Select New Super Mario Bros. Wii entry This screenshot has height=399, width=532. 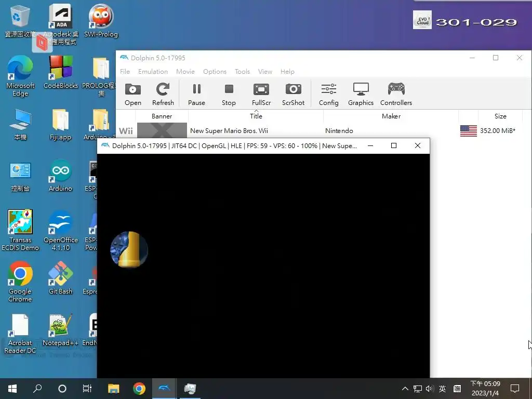(x=229, y=130)
